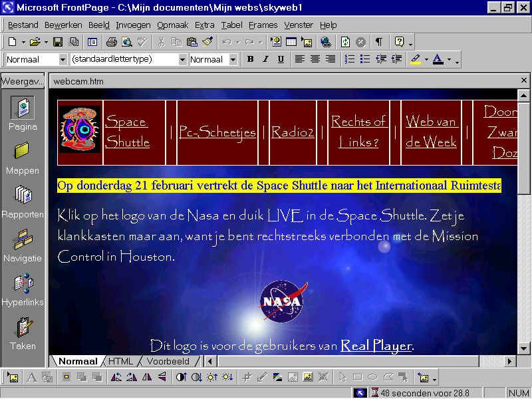Image resolution: width=532 pixels, height=399 pixels.
Task: Toggle the folder list button
Action: click(92, 42)
